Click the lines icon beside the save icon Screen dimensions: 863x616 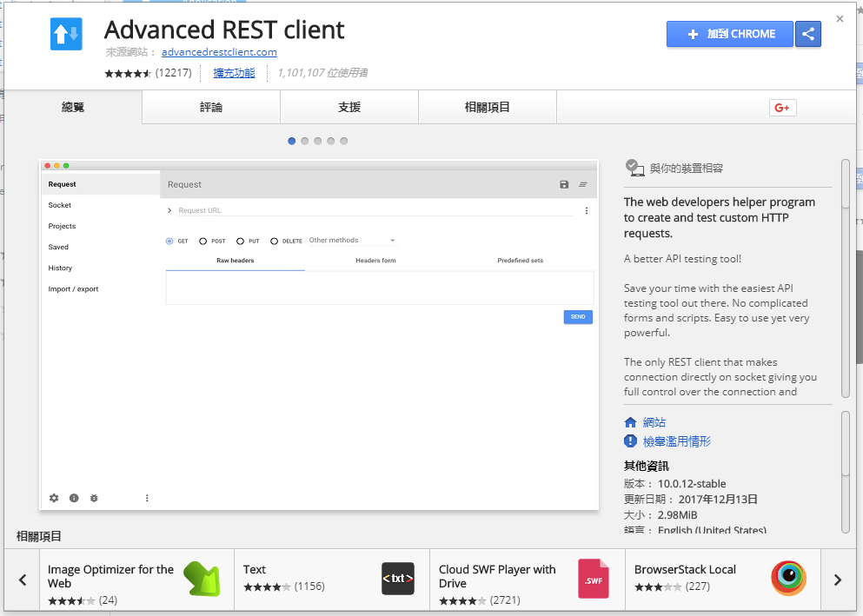[583, 184]
